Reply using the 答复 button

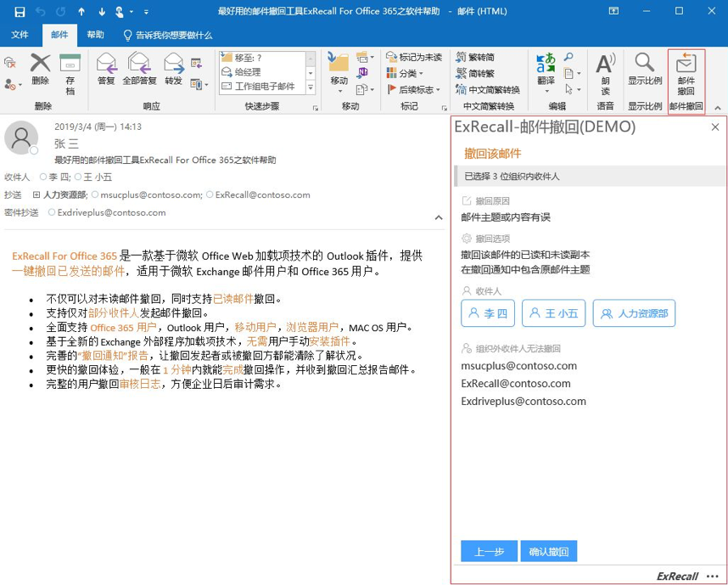(106, 70)
